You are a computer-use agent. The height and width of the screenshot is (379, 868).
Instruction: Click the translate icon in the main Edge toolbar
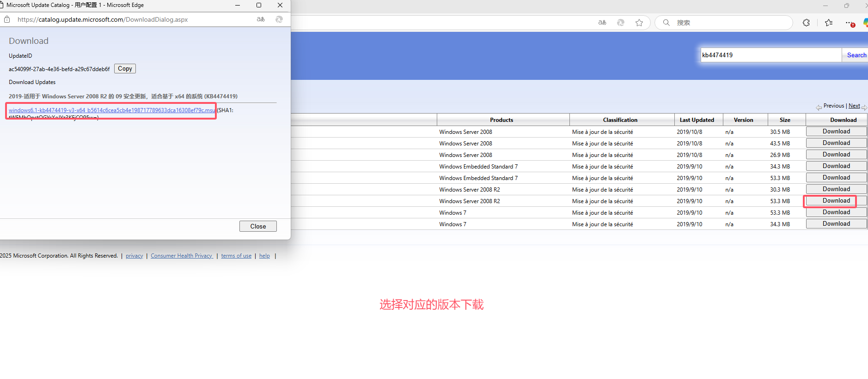pos(602,23)
